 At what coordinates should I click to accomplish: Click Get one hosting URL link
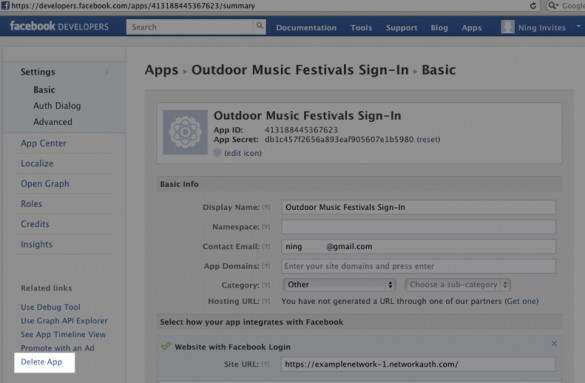pyautogui.click(x=521, y=301)
